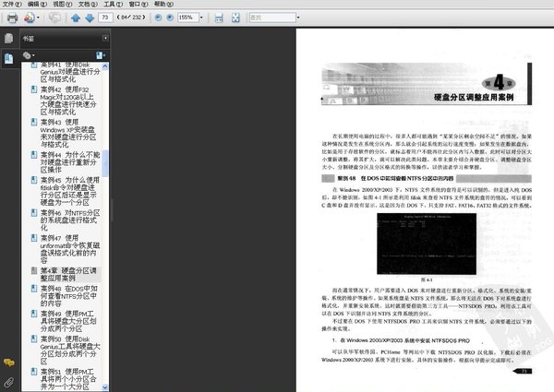Select bookmark 案例42 使用F32 Magic
Image resolution: width=554 pixels, height=392 pixels.
pyautogui.click(x=68, y=101)
